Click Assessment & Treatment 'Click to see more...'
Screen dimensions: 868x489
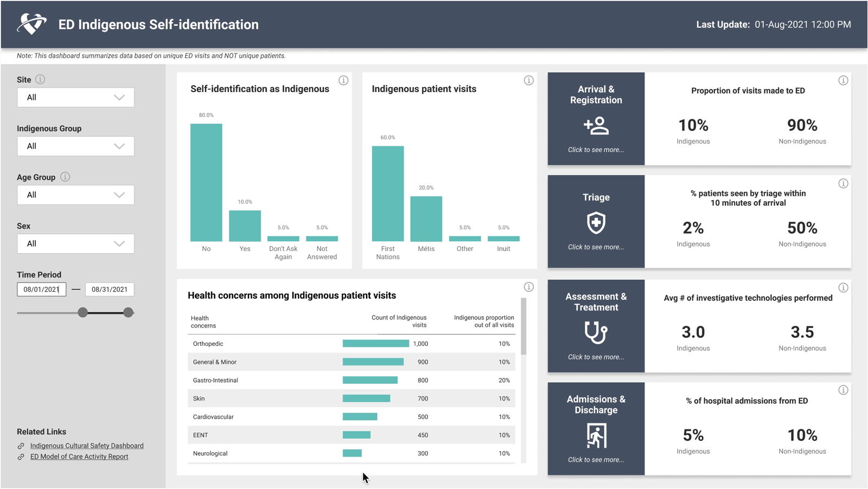click(x=596, y=357)
